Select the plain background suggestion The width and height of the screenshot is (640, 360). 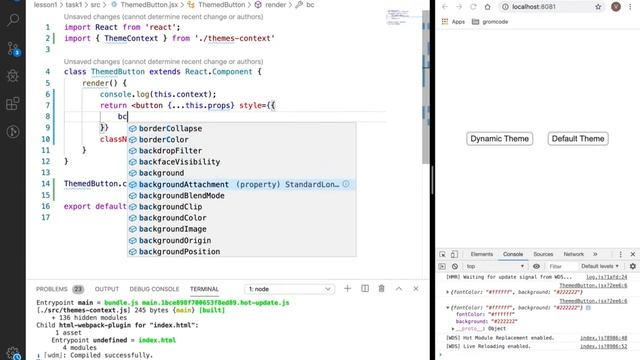242,173
